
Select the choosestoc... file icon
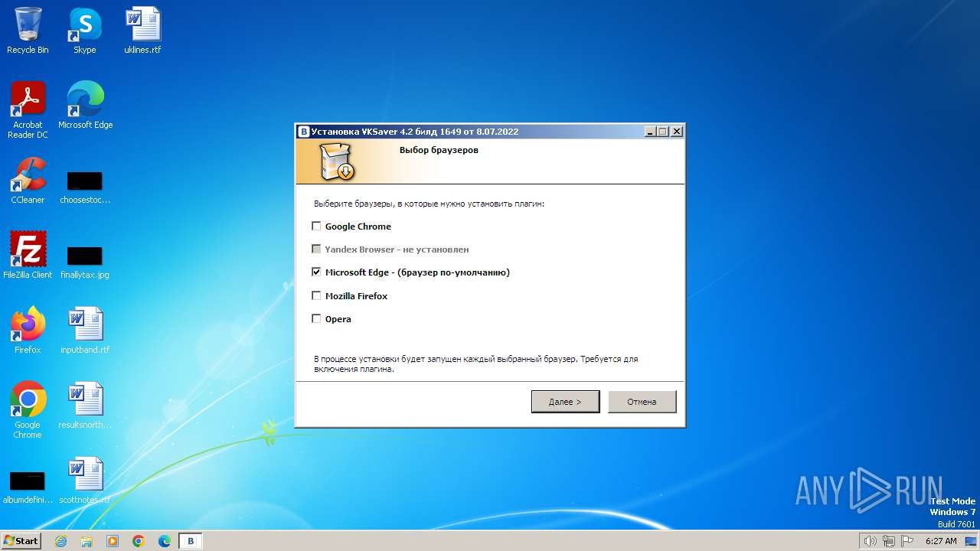pos(85,187)
